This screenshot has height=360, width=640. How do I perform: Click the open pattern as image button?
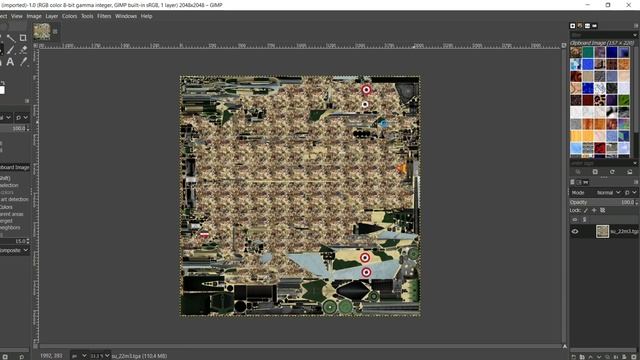(629, 172)
